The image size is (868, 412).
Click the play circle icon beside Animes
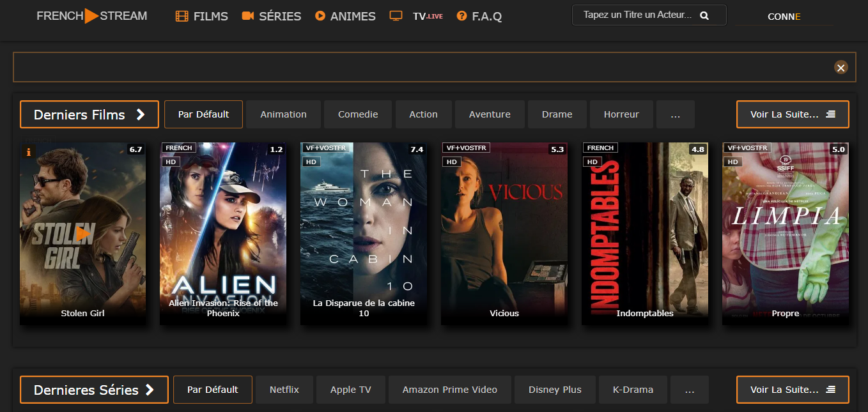[320, 16]
